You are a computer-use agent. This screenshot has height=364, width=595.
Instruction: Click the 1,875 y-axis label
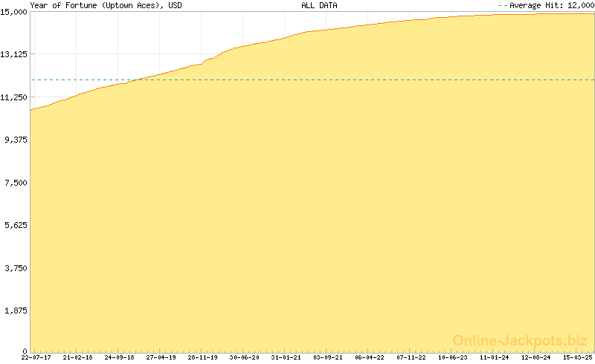pyautogui.click(x=16, y=311)
